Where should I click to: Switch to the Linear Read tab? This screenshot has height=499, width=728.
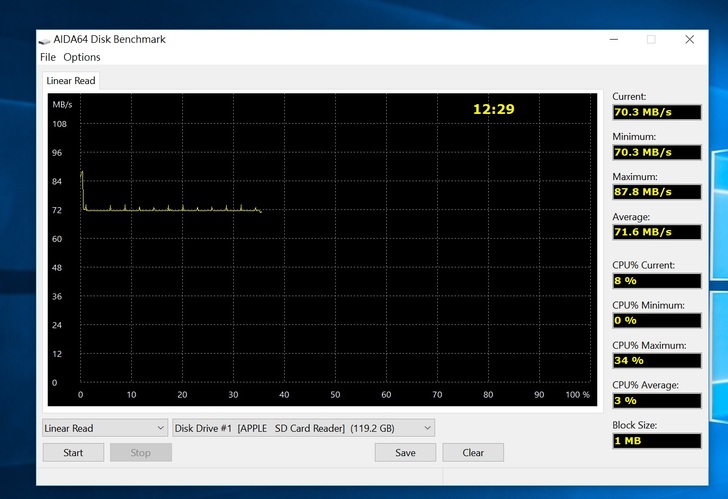coord(70,80)
